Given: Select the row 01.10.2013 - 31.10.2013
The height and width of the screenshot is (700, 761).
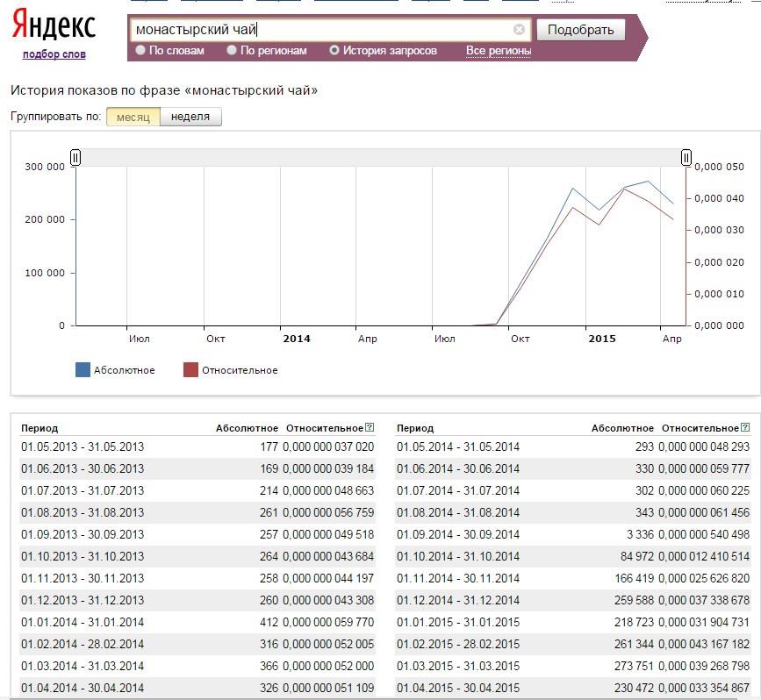Looking at the screenshot, I should point(197,556).
